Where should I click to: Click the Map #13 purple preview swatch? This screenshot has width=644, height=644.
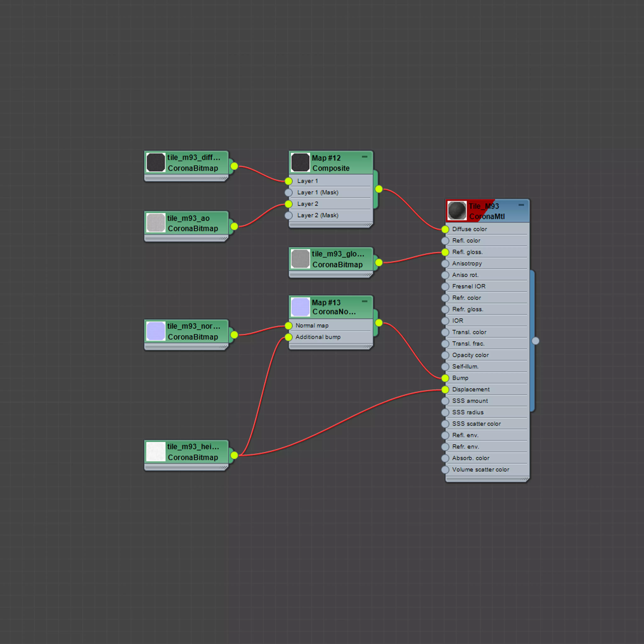[300, 307]
